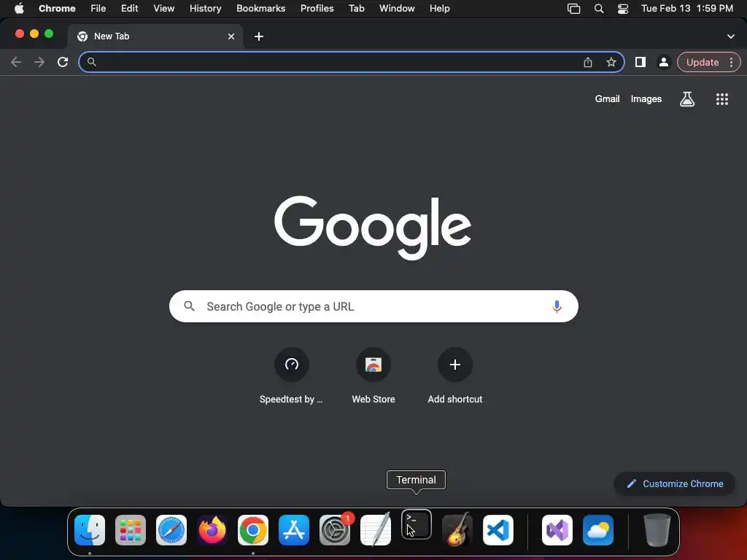This screenshot has width=747, height=560.
Task: Reload the current page
Action: pos(63,62)
